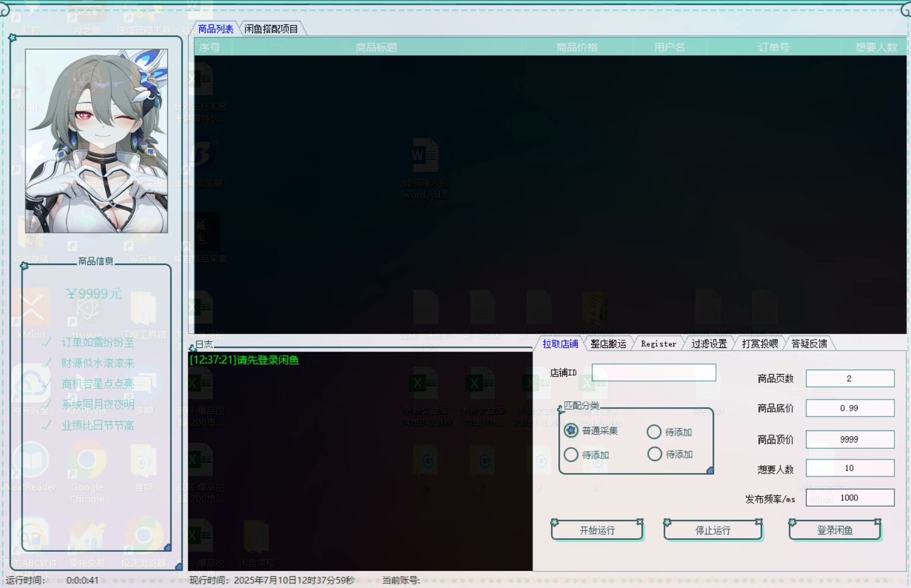Click the 发布频率/ms field showing 1000
The width and height of the screenshot is (911, 588).
(x=850, y=497)
